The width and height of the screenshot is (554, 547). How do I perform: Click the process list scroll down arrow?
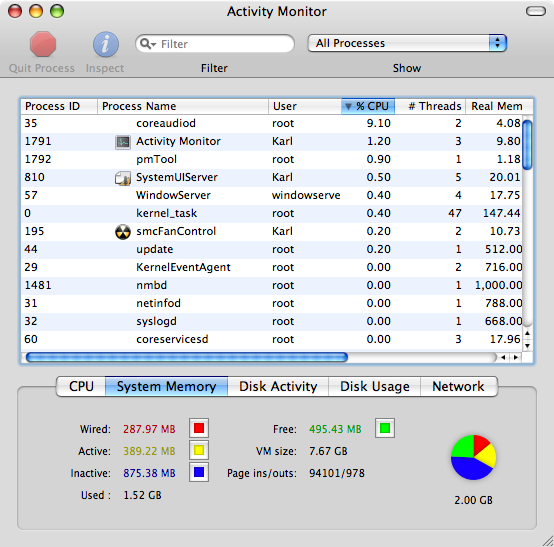(527, 345)
